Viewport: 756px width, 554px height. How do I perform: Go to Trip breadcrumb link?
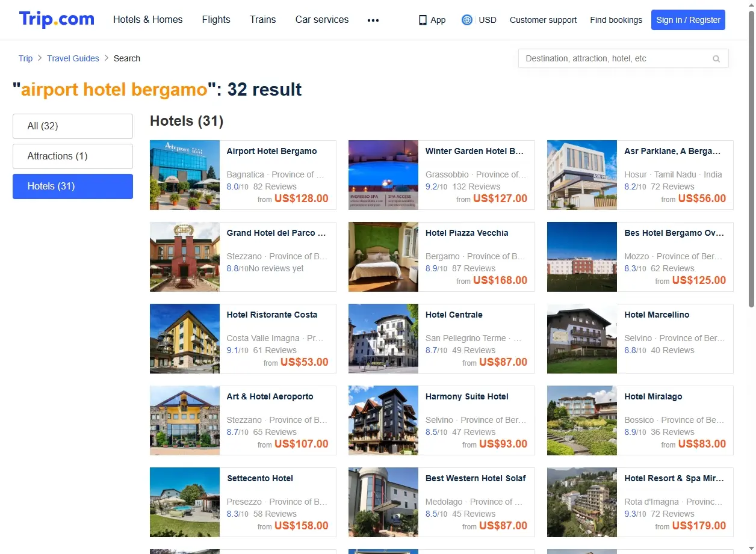pos(25,58)
